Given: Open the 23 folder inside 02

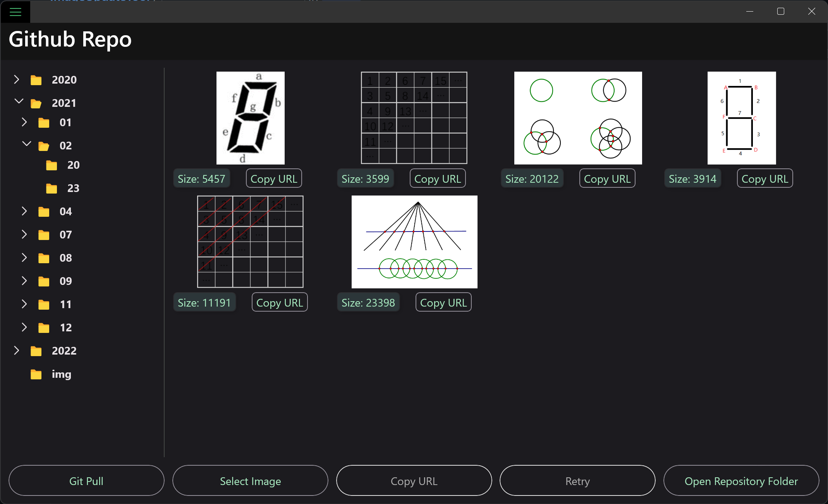Looking at the screenshot, I should coord(52,188).
